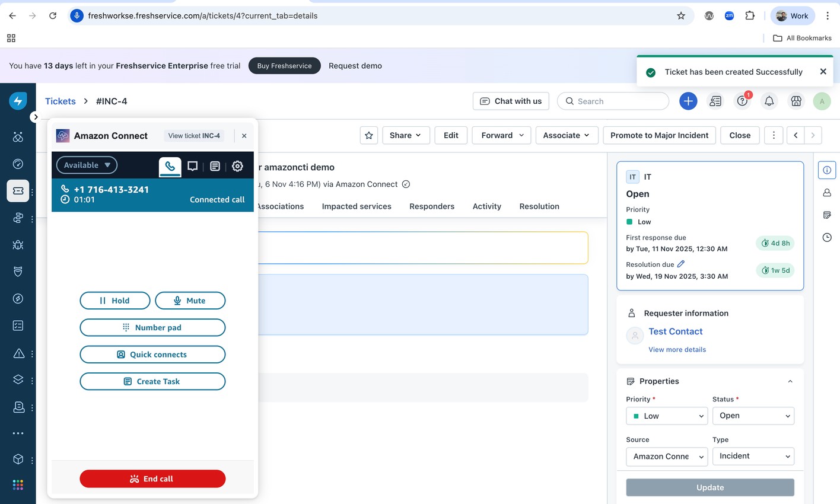The height and width of the screenshot is (504, 840).
Task: Open the Priority dropdown in Properties
Action: click(x=666, y=416)
